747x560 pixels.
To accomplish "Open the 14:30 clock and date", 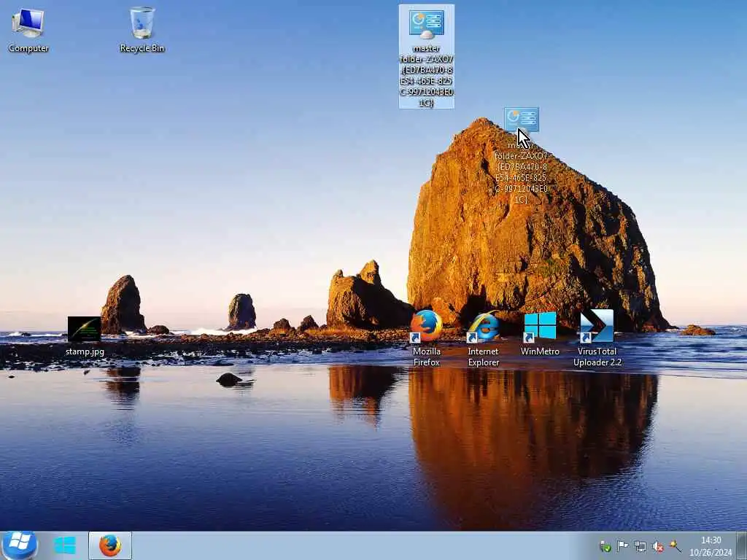I will coord(711,545).
